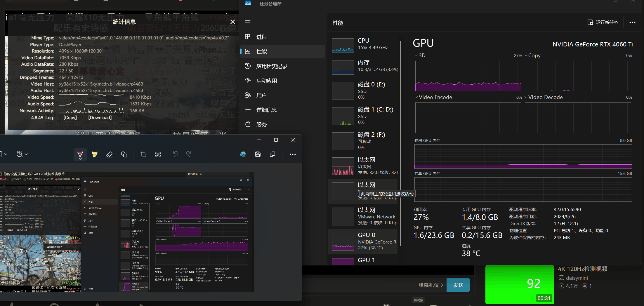Screen dimensions: 644x306
Task: Close the 统计信息 stats overlay
Action: [233, 22]
